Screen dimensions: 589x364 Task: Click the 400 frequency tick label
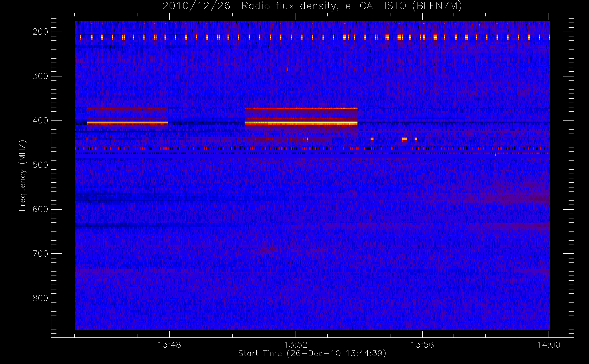pyautogui.click(x=40, y=120)
